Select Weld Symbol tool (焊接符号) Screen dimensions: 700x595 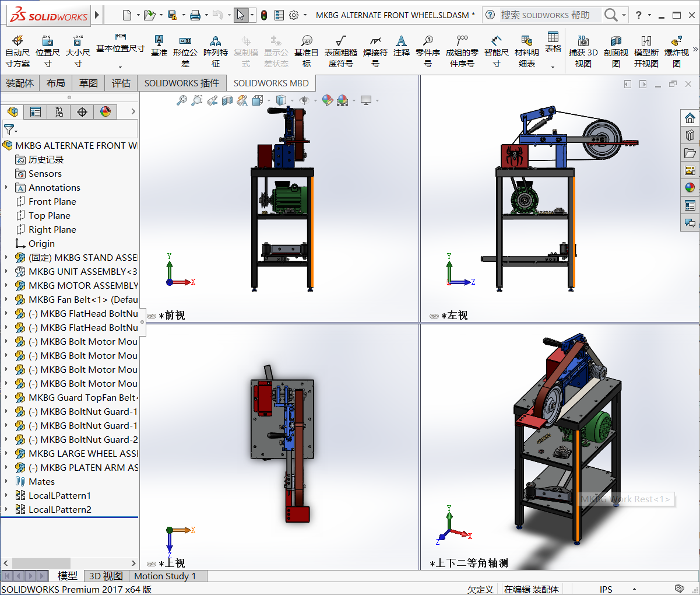[375, 51]
